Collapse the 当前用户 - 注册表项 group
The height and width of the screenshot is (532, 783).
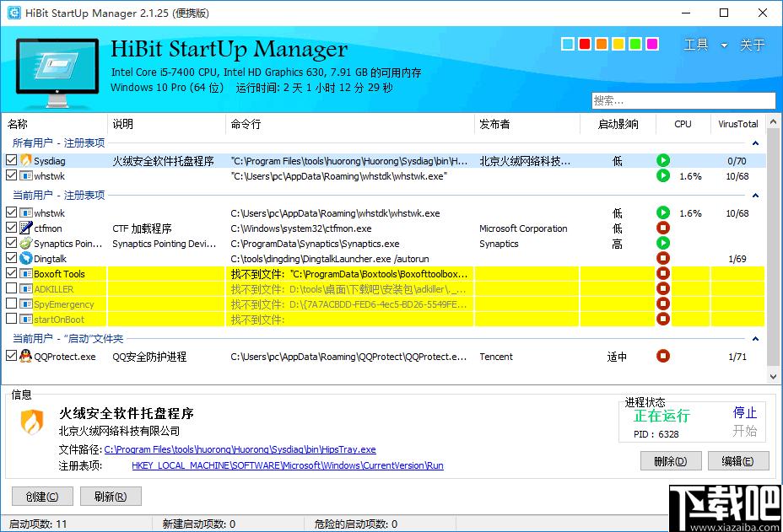tap(755, 195)
